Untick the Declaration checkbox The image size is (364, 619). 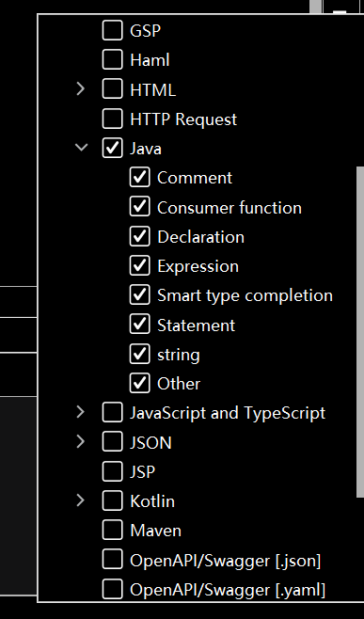[x=140, y=236]
